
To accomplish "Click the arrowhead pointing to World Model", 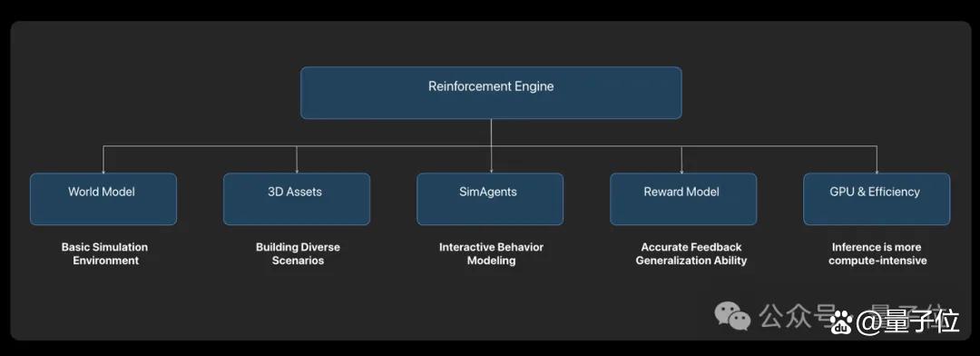I will tap(103, 170).
